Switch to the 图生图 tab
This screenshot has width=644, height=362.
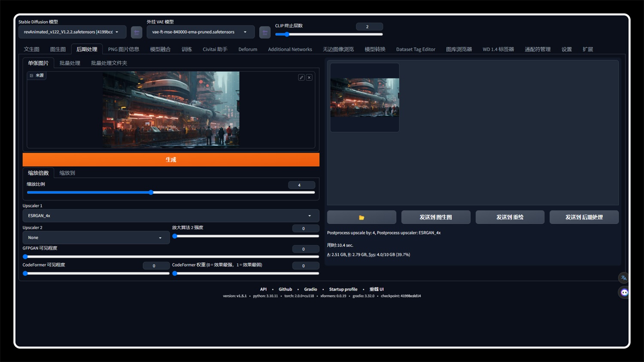pyautogui.click(x=58, y=49)
